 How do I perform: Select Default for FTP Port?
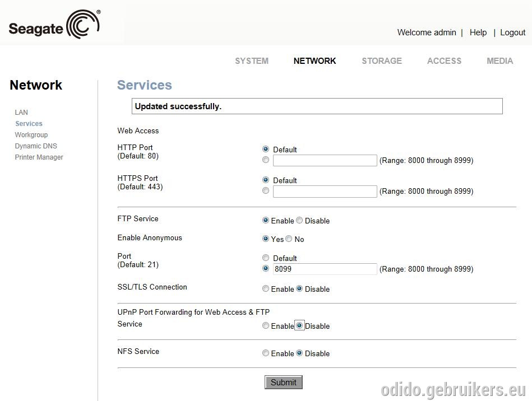[x=266, y=258]
